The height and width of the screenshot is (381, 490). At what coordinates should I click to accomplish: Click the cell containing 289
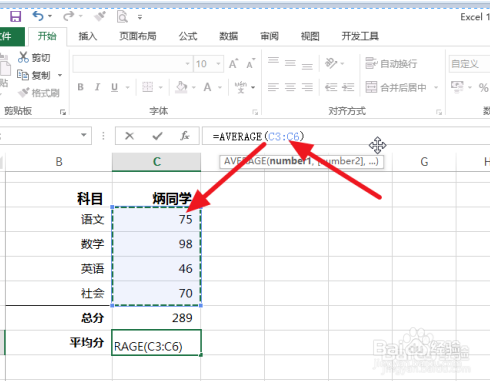pos(157,318)
